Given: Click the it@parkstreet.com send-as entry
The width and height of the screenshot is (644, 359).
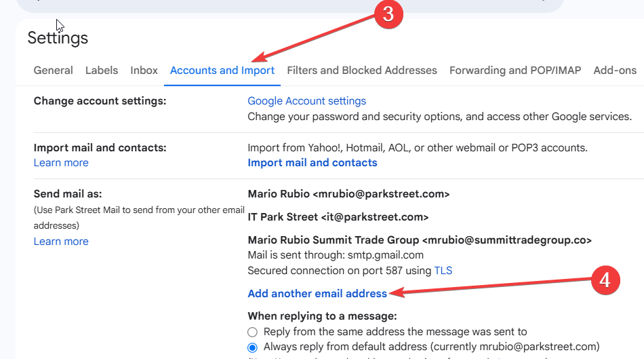Looking at the screenshot, I should coord(338,217).
